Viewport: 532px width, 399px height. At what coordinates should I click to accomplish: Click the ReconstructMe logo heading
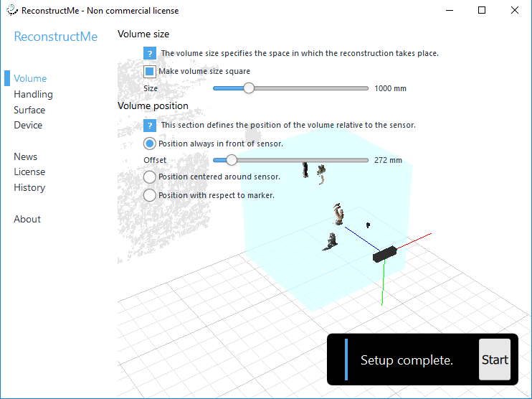[56, 37]
